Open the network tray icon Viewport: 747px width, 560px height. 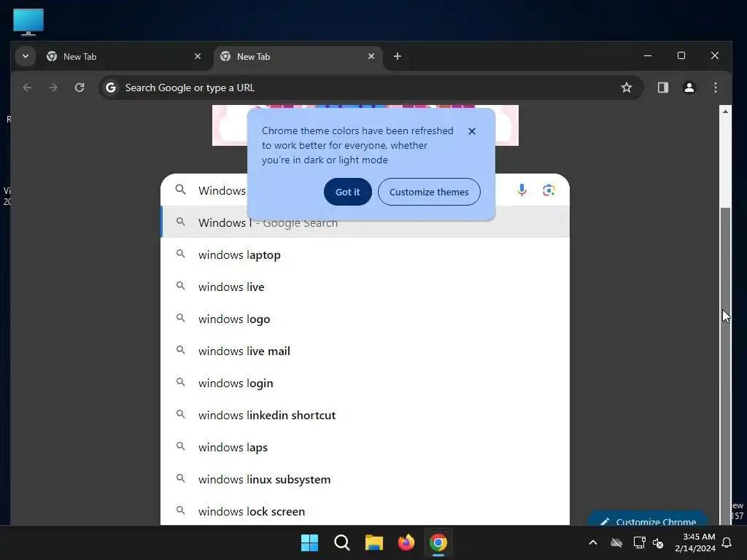click(639, 542)
